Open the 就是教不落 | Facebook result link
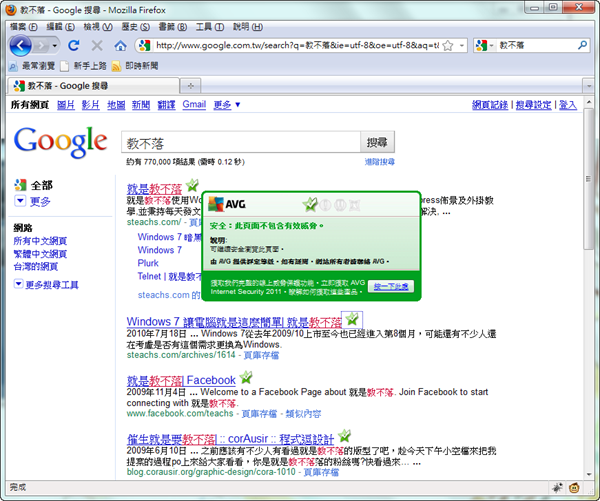 point(181,380)
